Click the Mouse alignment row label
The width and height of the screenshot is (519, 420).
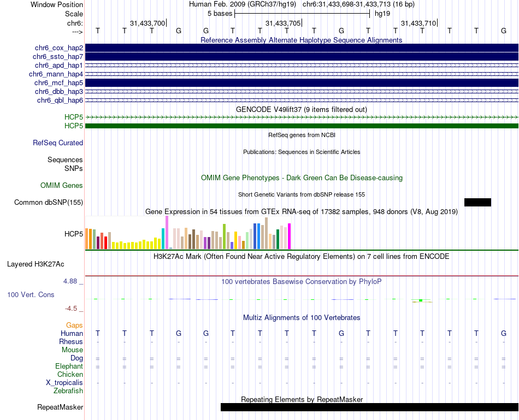tap(72, 350)
